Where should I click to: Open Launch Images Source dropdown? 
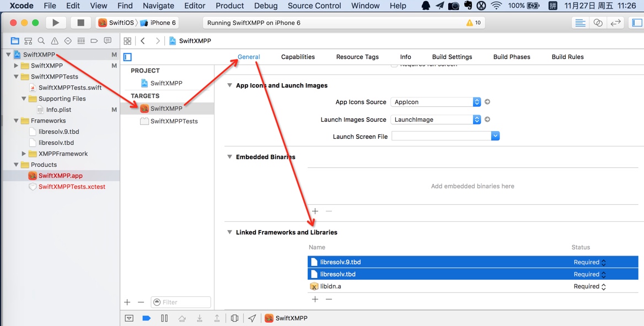coord(436,119)
